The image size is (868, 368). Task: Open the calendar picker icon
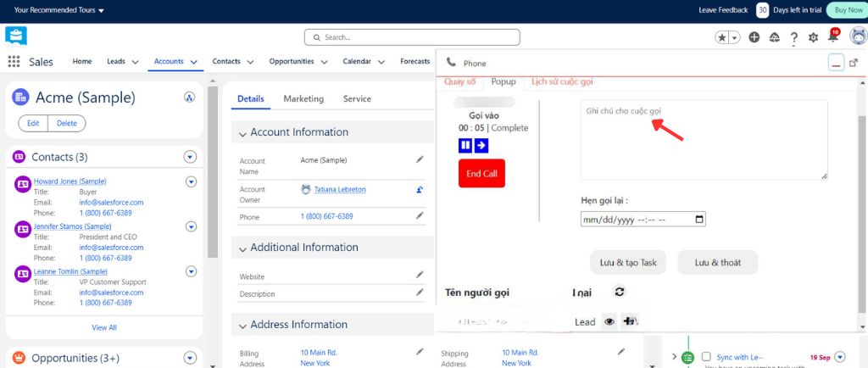(x=699, y=220)
